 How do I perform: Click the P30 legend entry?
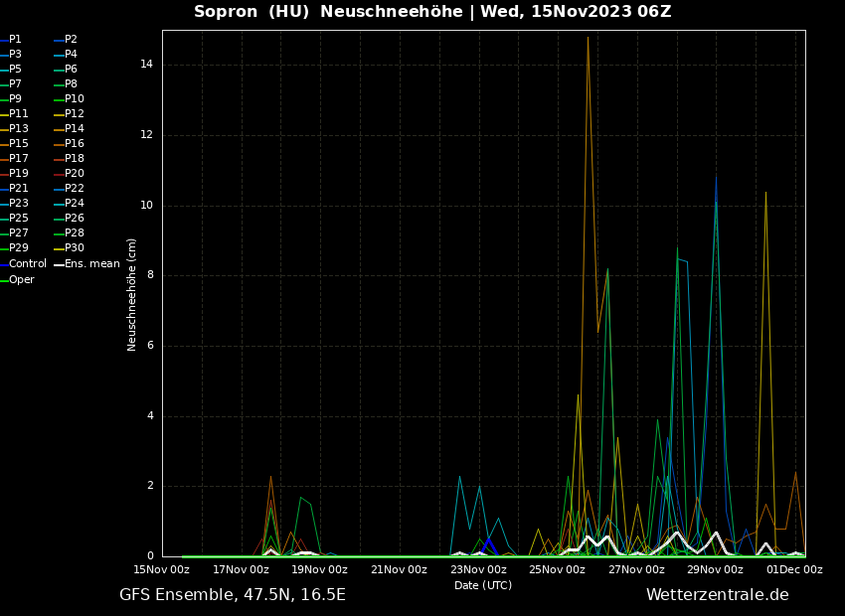point(75,248)
